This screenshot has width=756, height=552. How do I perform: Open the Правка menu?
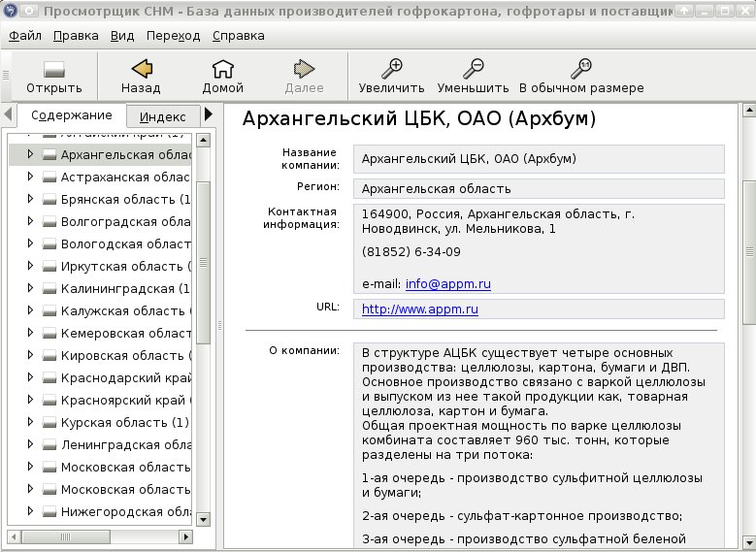tap(76, 36)
